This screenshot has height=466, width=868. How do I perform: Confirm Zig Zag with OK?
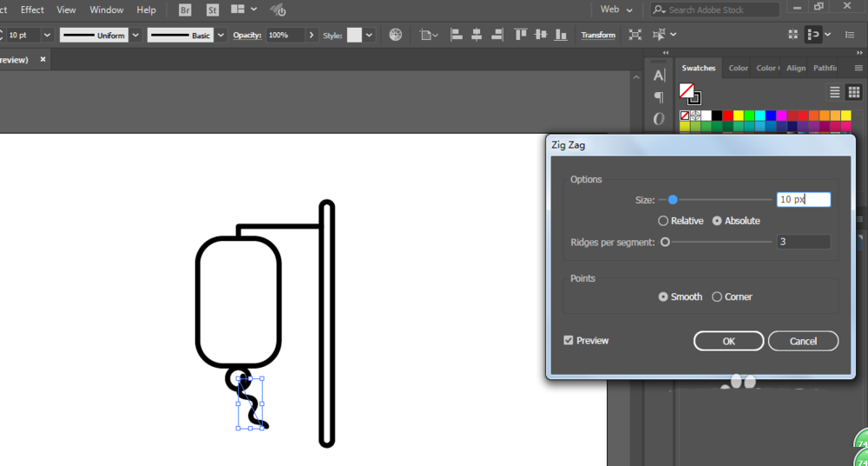pos(728,342)
